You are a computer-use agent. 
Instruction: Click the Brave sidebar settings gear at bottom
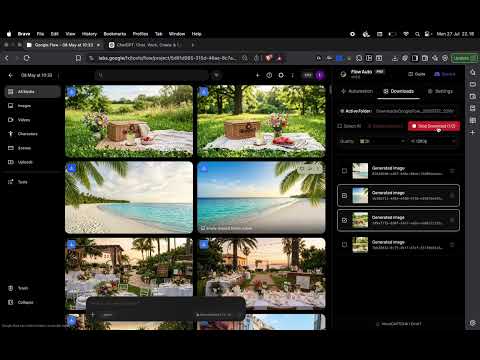click(473, 323)
